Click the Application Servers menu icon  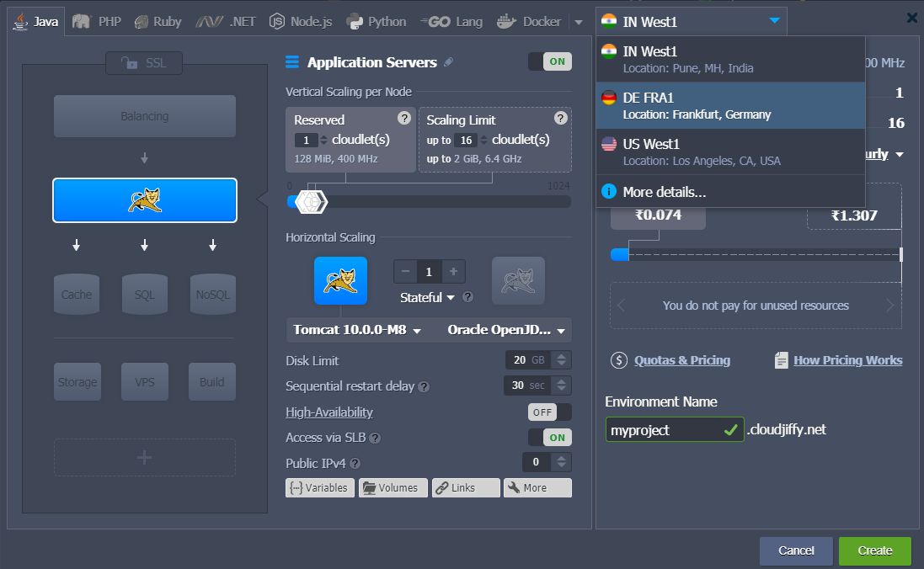point(292,61)
